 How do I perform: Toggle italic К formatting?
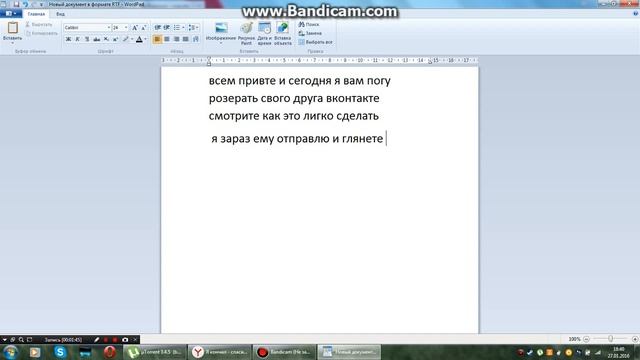click(x=78, y=39)
